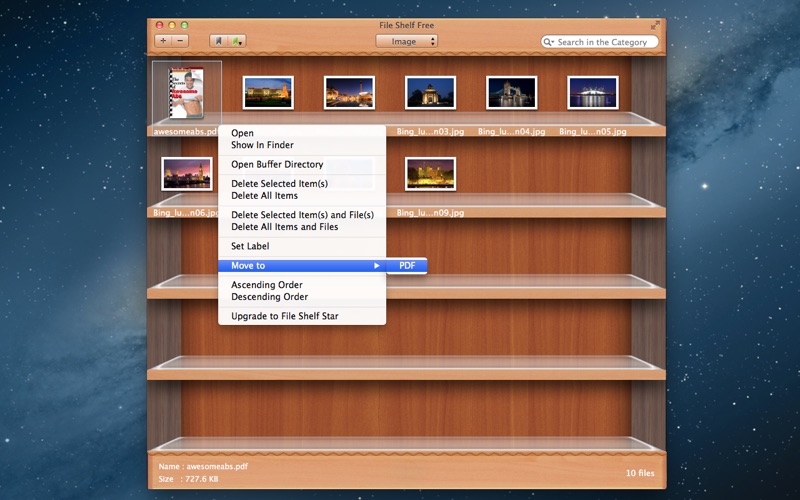
Task: Choose PDF in the Move to submenu
Action: click(407, 265)
